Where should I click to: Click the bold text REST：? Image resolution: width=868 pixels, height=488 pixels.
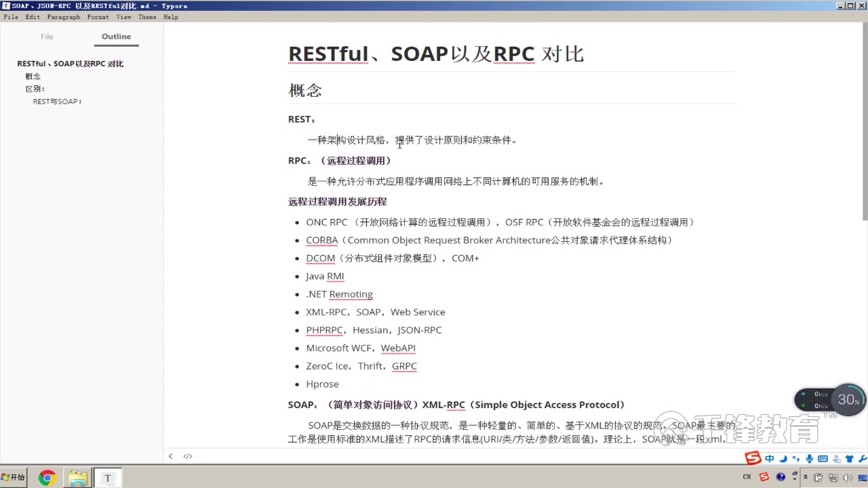tap(302, 119)
